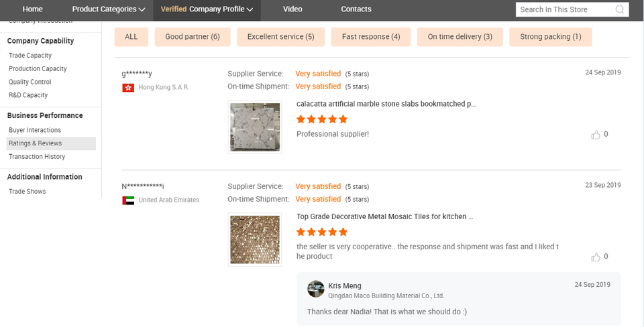Open Transaction History in the sidebar
Viewport: 644px width, 327px height.
[37, 157]
